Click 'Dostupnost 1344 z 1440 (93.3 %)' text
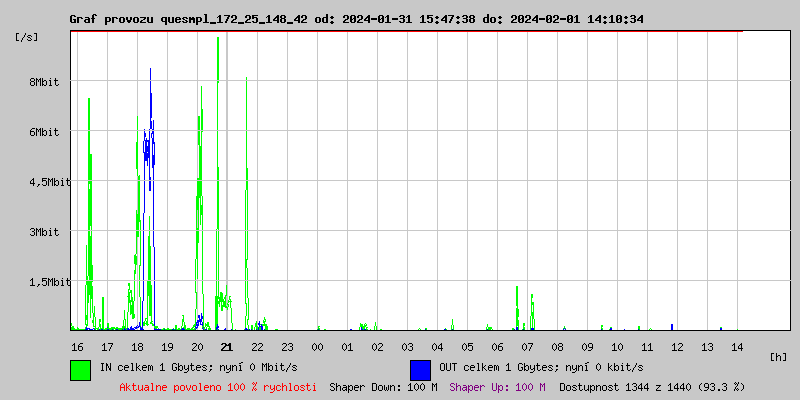 click(652, 387)
